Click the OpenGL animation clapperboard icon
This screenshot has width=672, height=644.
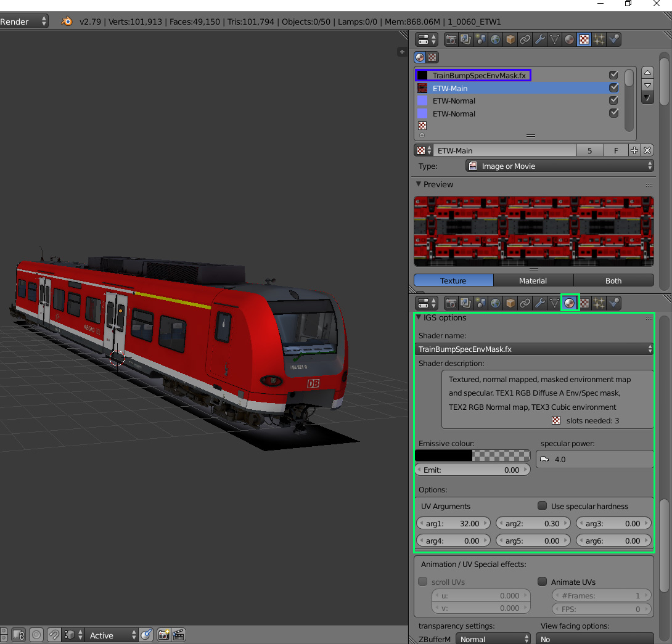point(178,635)
